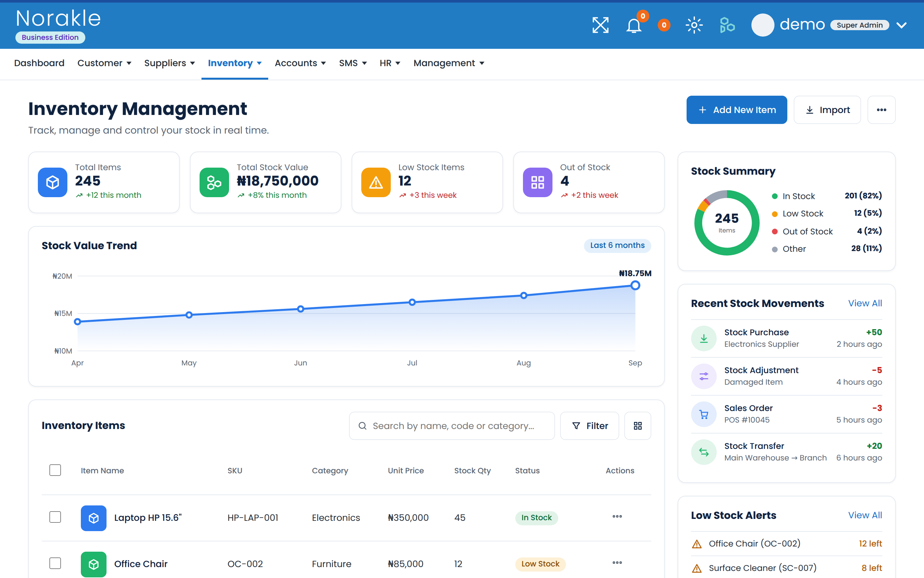Expand the SMS dropdown menu
This screenshot has height=578, width=924.
353,63
